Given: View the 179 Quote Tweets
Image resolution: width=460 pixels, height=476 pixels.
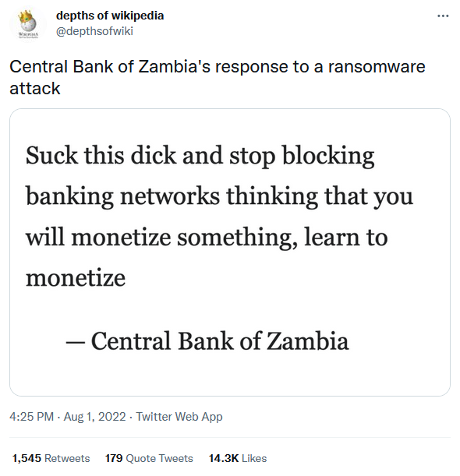Looking at the screenshot, I should (149, 458).
